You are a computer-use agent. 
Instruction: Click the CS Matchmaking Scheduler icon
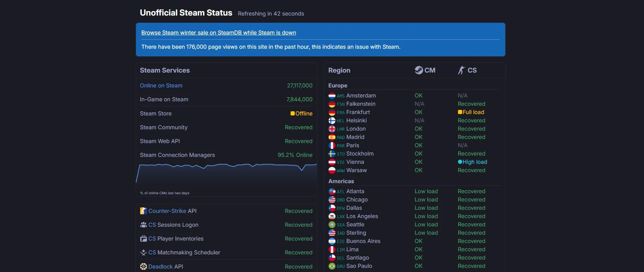coord(143,253)
